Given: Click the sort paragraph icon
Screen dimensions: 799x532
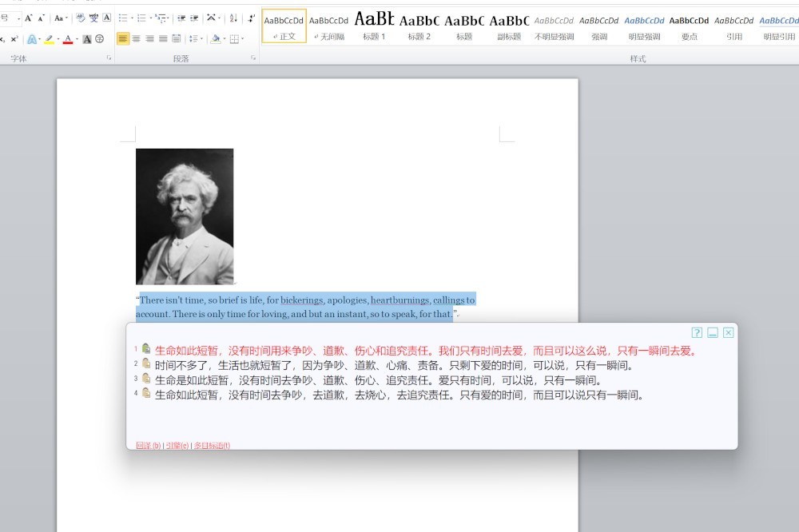Looking at the screenshot, I should pyautogui.click(x=233, y=18).
